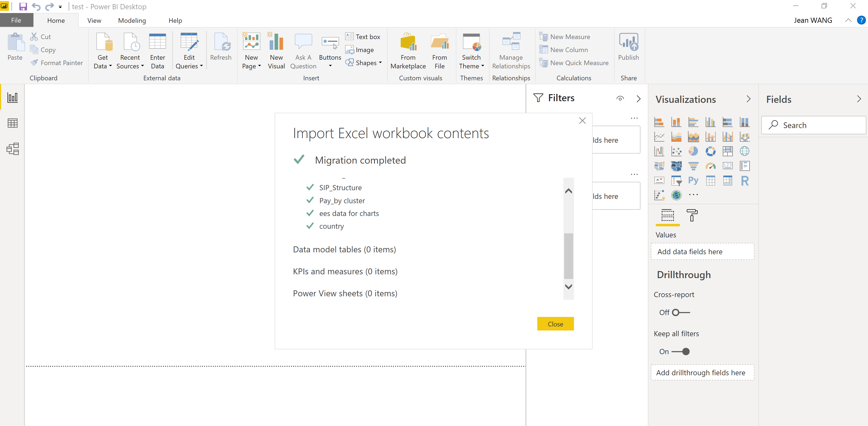Open more visualizations ellipsis
Screen dimensions: 868x426
693,195
